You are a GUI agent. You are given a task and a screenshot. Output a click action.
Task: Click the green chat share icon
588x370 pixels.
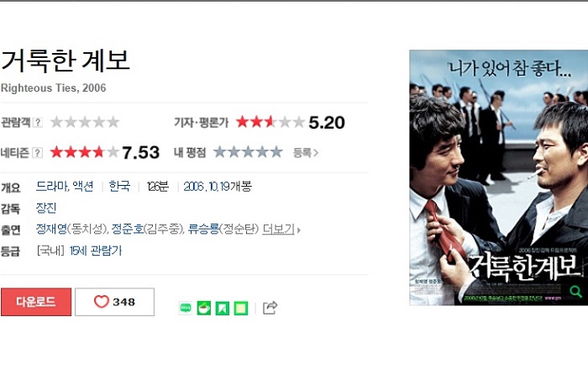coord(186,308)
